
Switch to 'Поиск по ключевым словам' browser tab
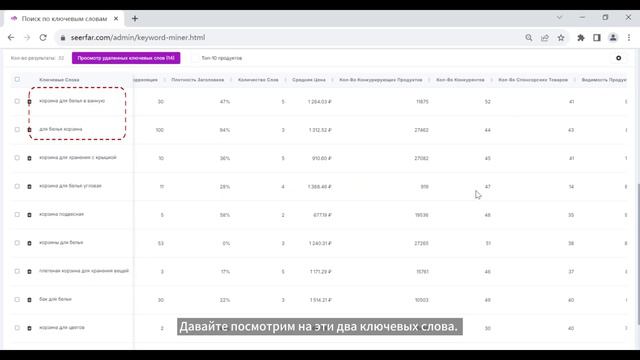point(64,19)
